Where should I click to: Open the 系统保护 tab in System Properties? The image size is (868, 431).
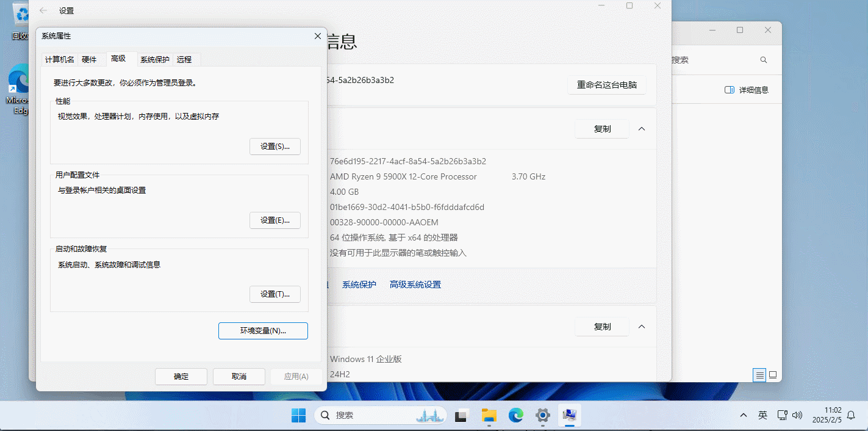click(x=155, y=59)
